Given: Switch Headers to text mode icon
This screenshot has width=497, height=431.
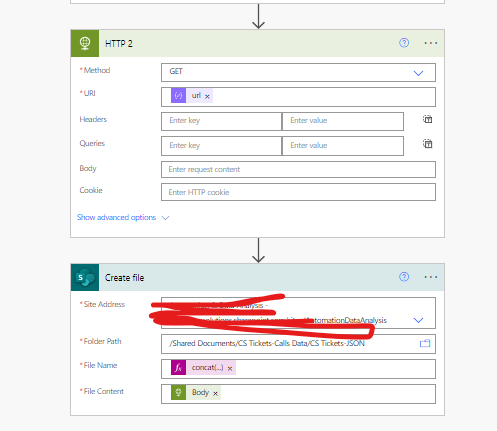Looking at the screenshot, I should [x=428, y=119].
